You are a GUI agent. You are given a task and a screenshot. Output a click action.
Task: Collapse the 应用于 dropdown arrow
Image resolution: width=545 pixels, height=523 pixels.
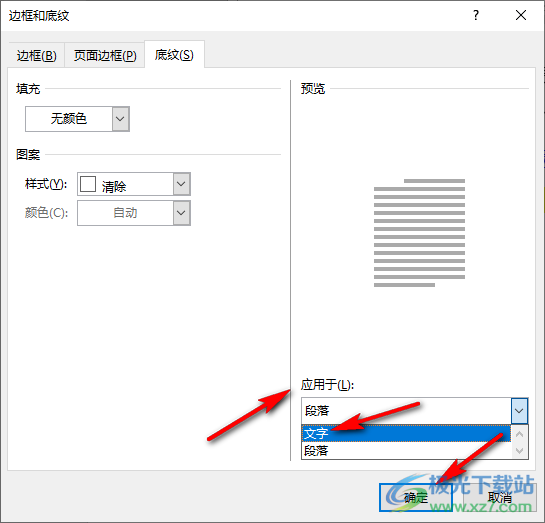[519, 411]
